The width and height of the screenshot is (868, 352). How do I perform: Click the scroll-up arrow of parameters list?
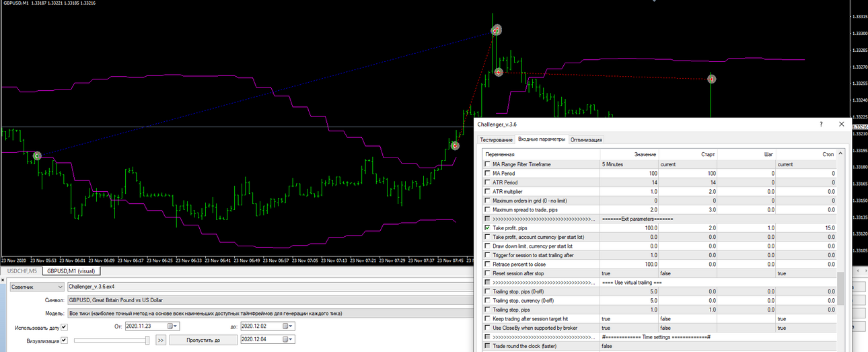840,153
